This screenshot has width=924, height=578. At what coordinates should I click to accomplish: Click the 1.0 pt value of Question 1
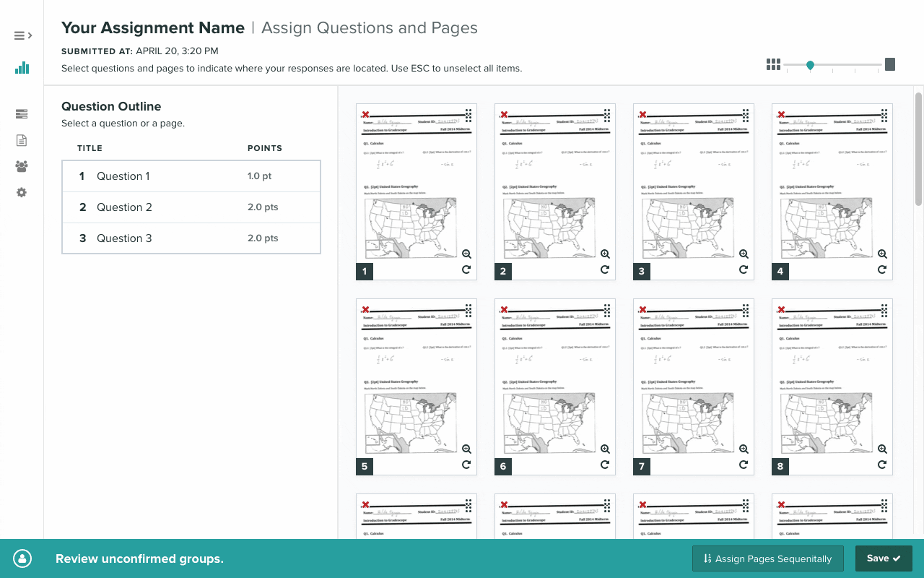point(259,176)
